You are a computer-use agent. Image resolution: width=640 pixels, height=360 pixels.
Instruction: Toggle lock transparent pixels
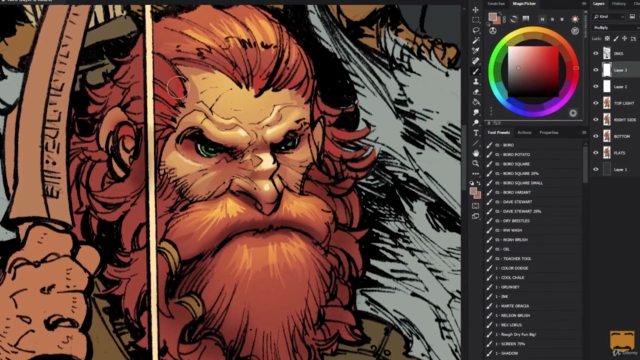(607, 38)
